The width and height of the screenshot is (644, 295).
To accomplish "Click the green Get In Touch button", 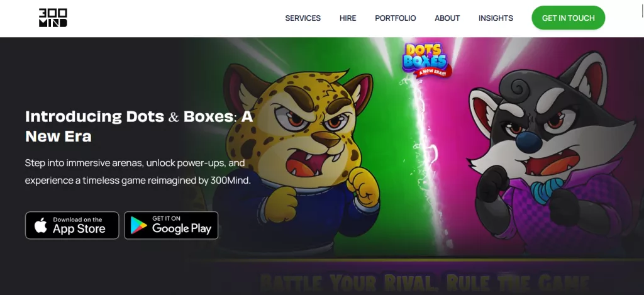I will coord(568,18).
